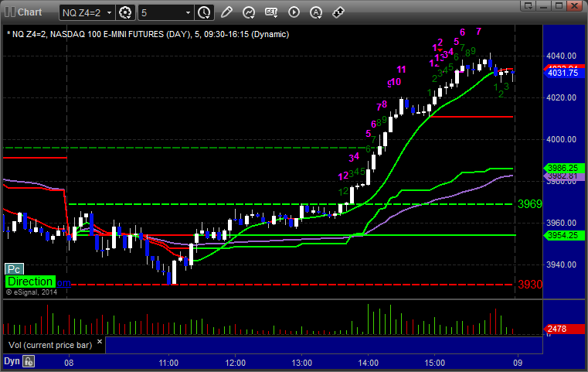Click the 12:00 time axis label
Screen dimensions: 588x372
236,363
